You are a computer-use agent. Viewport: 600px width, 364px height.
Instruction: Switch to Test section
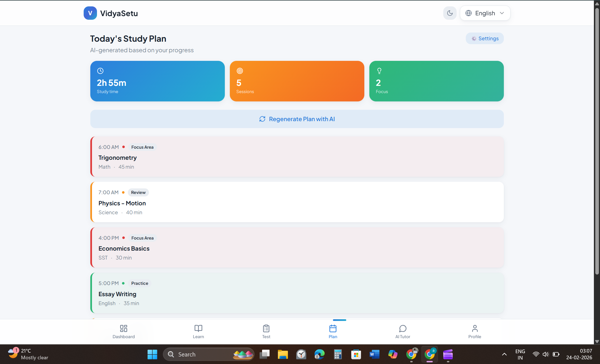coord(266,331)
